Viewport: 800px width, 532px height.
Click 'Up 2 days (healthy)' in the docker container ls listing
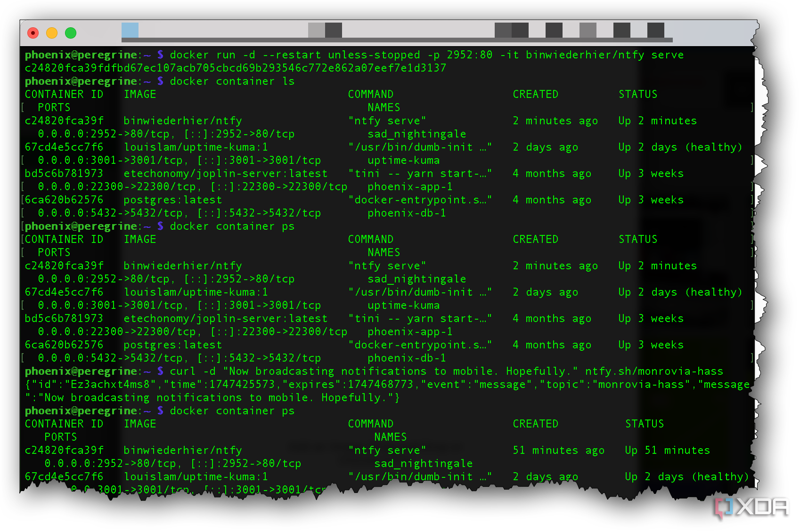click(681, 147)
